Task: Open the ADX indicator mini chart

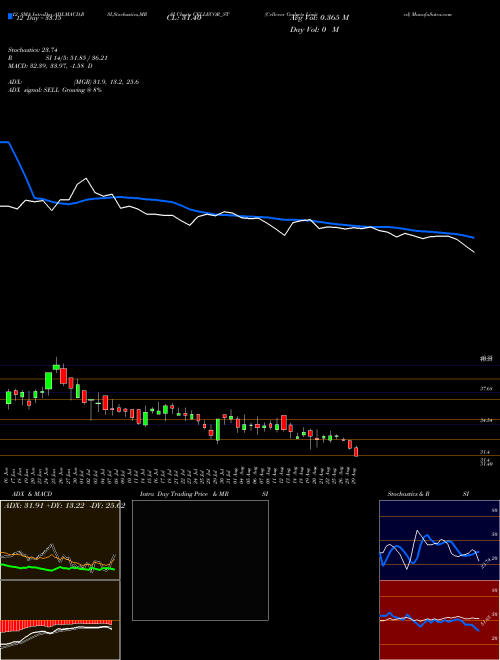Action: click(x=60, y=540)
